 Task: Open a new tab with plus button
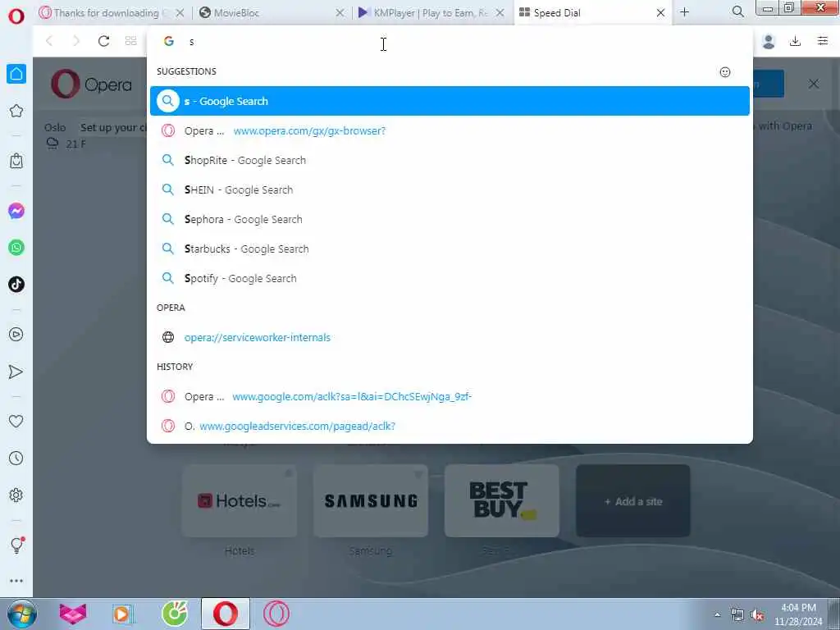(x=684, y=12)
